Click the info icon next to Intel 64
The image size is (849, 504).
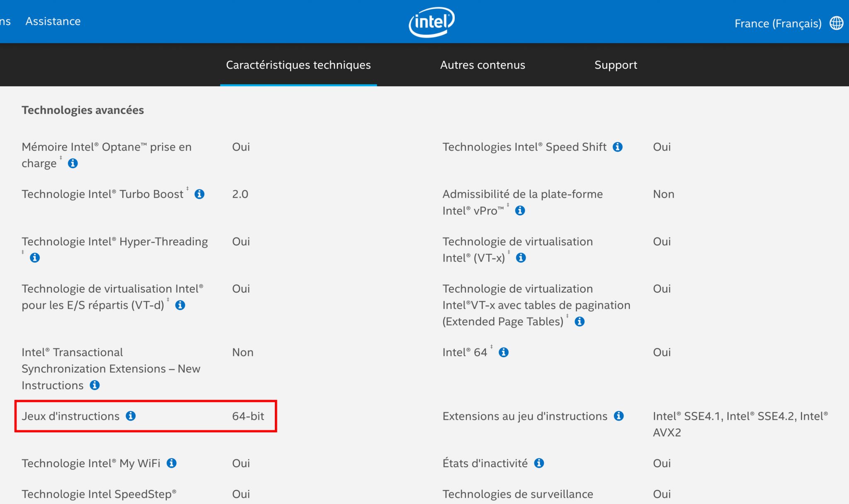coord(503,352)
